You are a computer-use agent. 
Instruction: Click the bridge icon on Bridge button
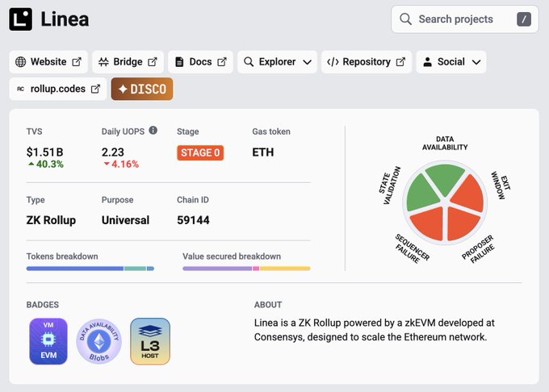(x=103, y=62)
